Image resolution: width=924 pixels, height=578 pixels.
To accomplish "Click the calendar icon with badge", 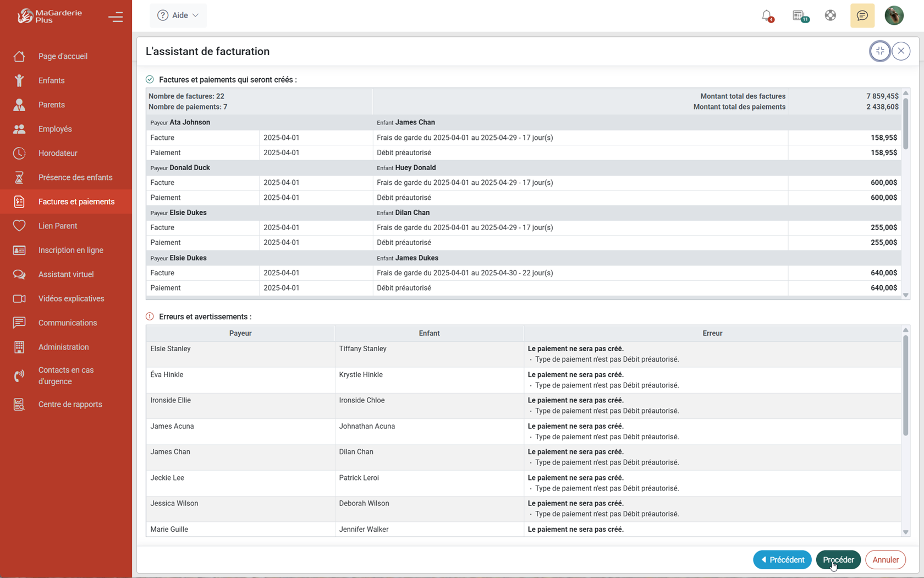I will (x=799, y=15).
